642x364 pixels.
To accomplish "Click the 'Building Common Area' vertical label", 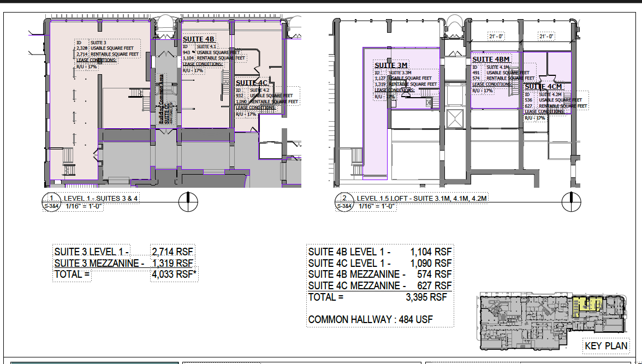I will [x=162, y=99].
